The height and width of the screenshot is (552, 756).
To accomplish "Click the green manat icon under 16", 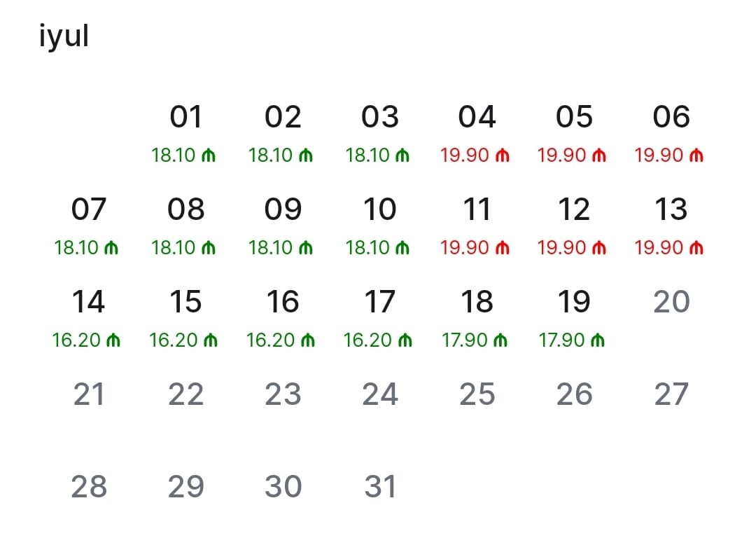I will tap(307, 340).
